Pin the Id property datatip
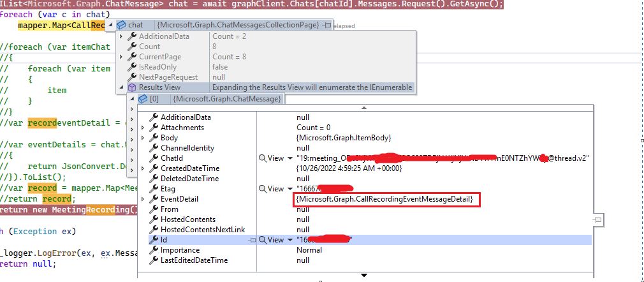644x282 pixels. click(252, 240)
